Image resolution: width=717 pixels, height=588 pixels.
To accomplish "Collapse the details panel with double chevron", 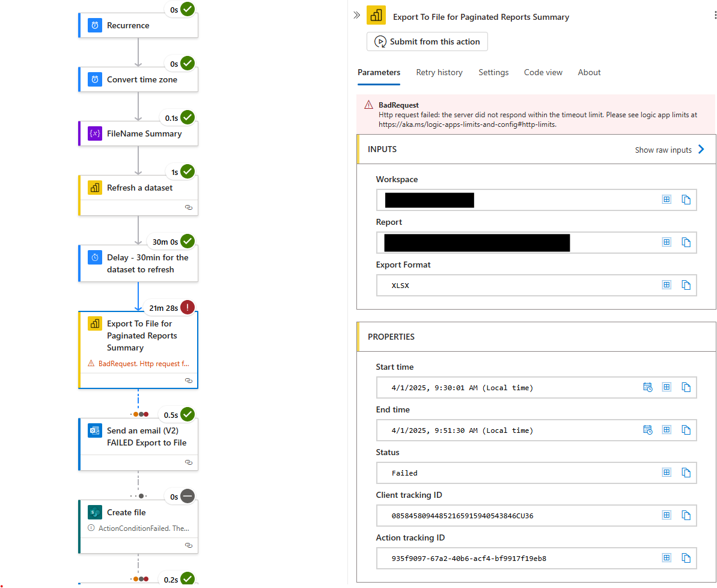I will 356,15.
